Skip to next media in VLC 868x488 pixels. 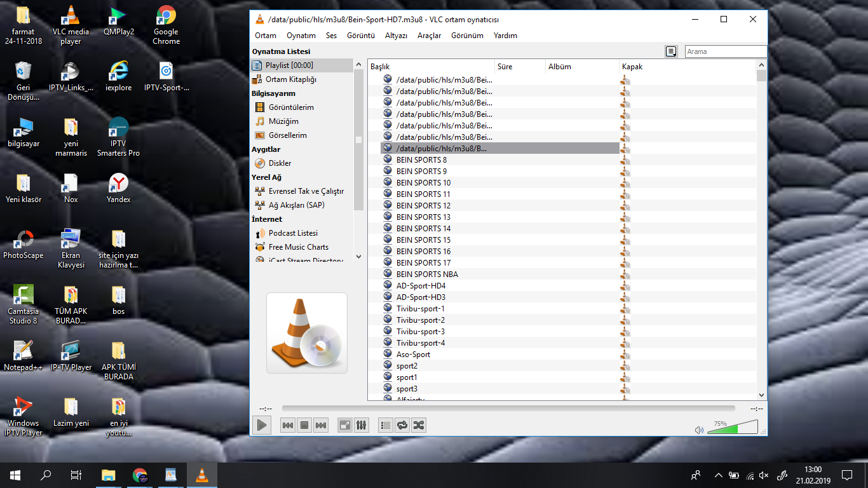(x=321, y=425)
